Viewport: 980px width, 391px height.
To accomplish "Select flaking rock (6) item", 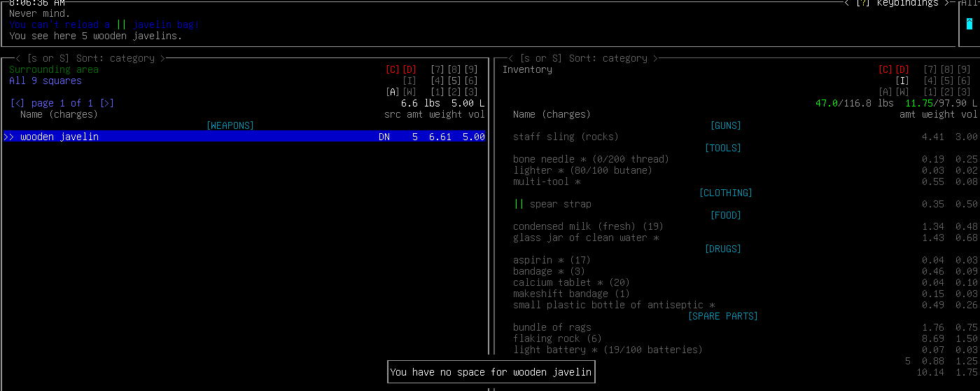I will pyautogui.click(x=745, y=338).
